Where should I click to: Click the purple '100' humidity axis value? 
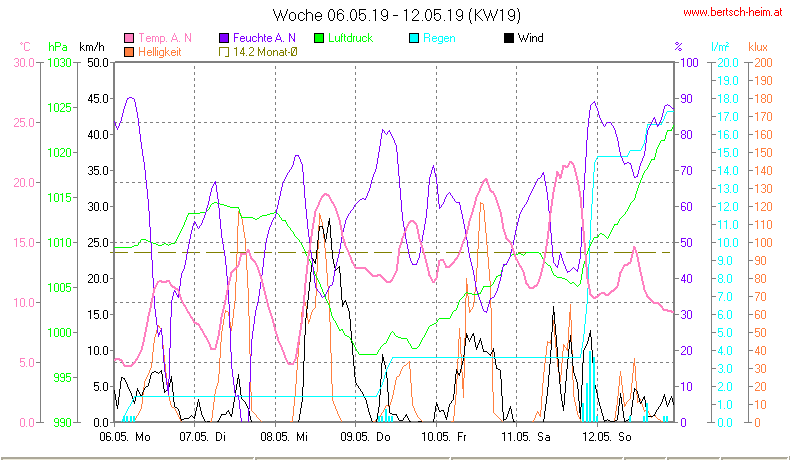pos(690,63)
